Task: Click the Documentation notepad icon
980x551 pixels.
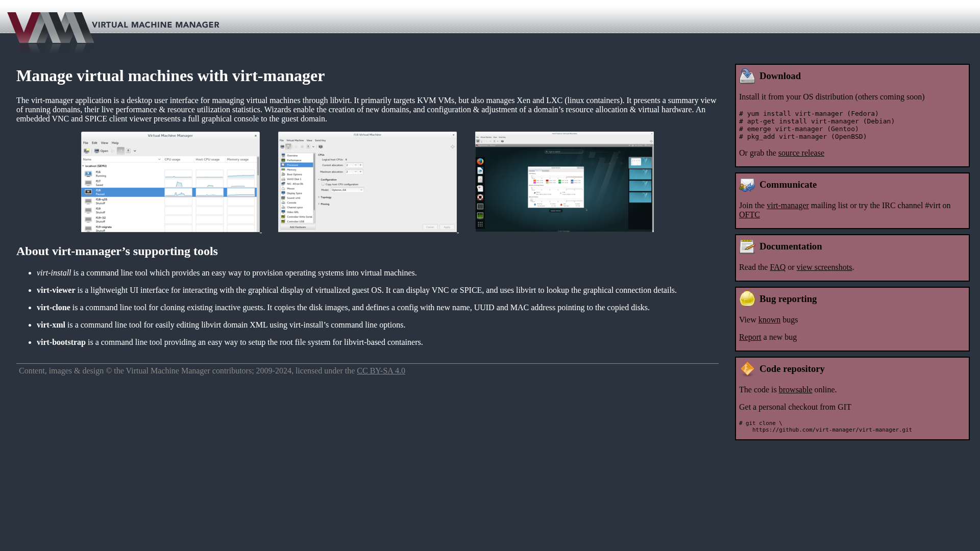Action: (747, 246)
